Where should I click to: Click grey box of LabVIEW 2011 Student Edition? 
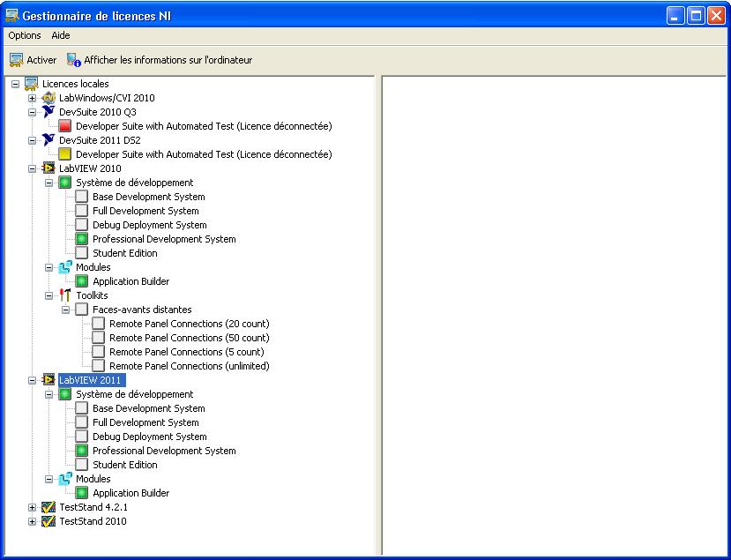pyautogui.click(x=82, y=465)
